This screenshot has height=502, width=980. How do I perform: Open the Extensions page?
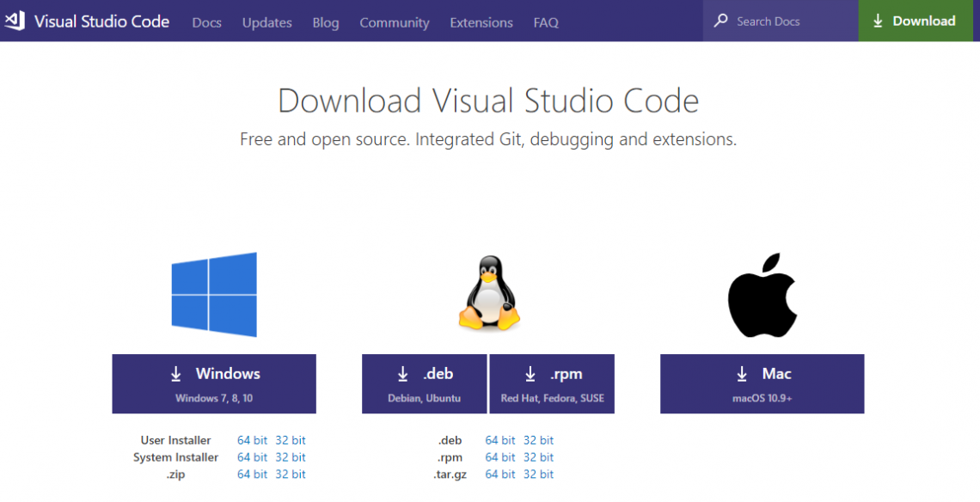pyautogui.click(x=481, y=22)
